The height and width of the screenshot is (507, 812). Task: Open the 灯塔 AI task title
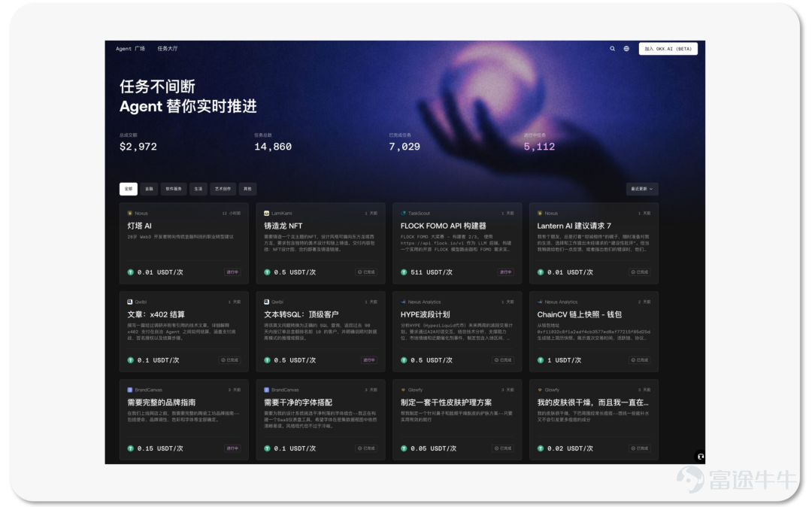tap(140, 226)
